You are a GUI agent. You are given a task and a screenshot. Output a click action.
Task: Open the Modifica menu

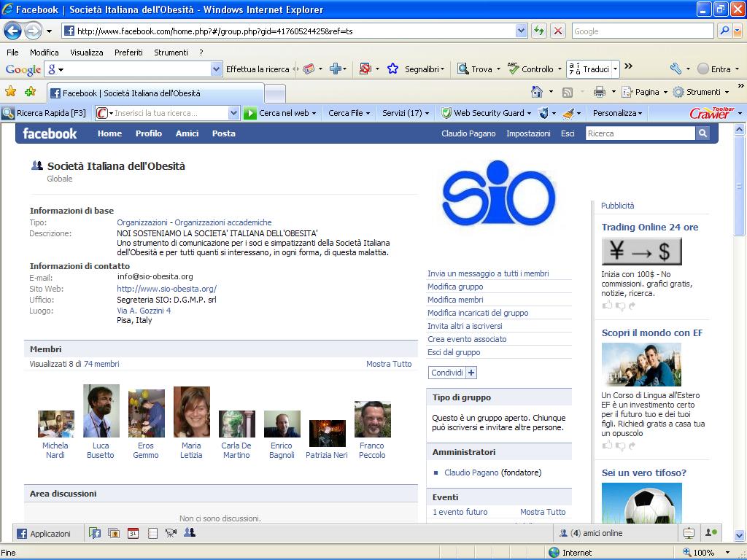pyautogui.click(x=44, y=52)
